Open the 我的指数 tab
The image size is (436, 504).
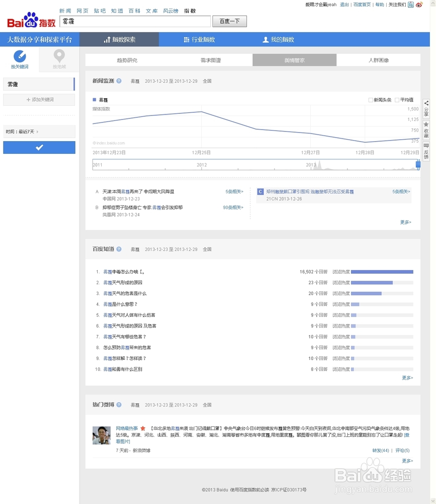click(278, 39)
